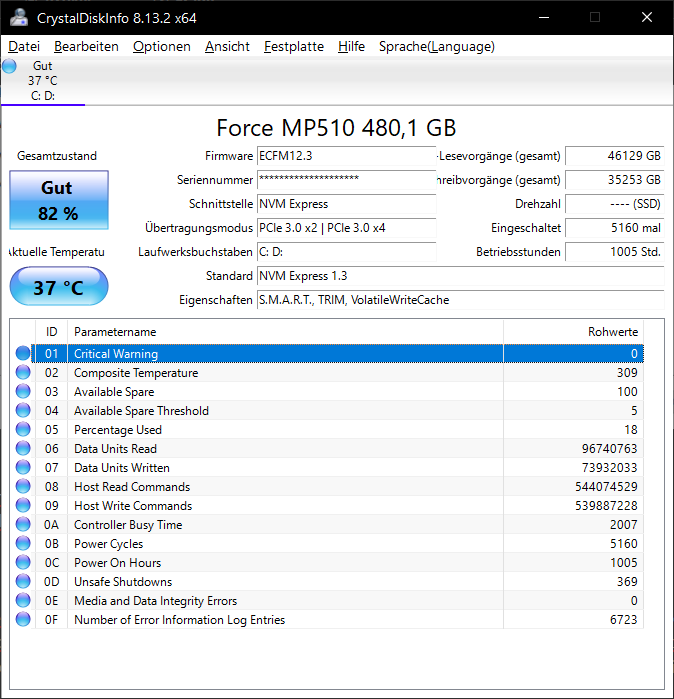Click status orb of Available Spare row

point(23,391)
